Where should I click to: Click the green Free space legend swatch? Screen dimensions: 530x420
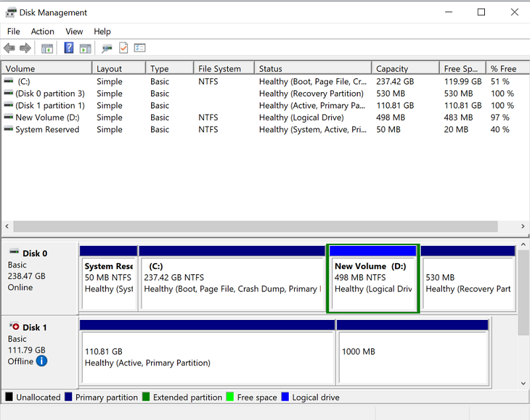tap(229, 397)
